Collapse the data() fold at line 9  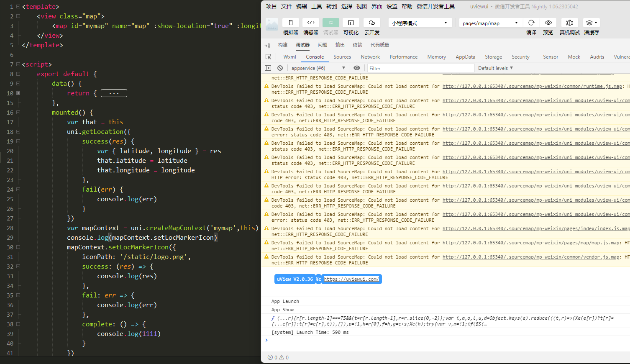[18, 84]
